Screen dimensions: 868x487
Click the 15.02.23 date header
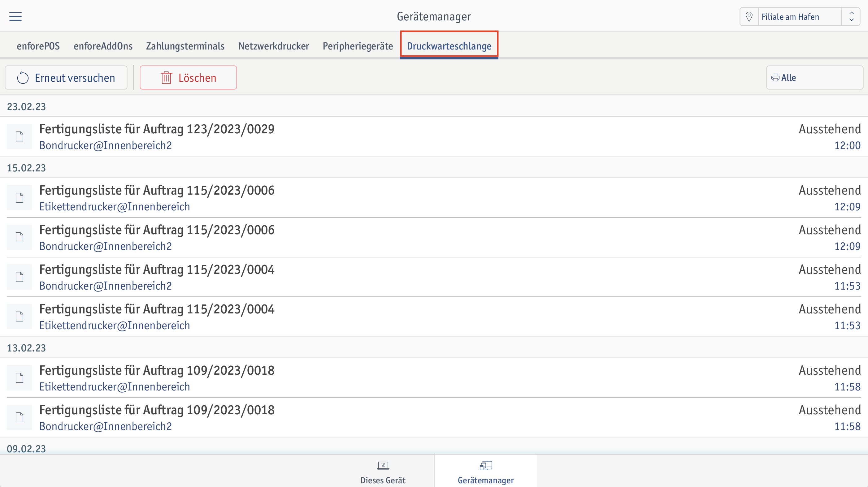coord(26,168)
